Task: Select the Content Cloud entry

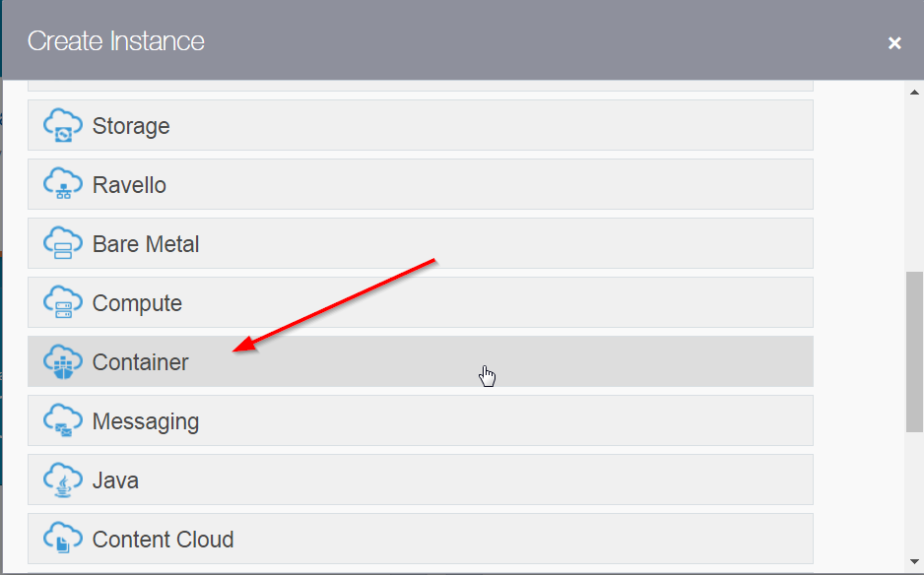Action: tap(163, 540)
